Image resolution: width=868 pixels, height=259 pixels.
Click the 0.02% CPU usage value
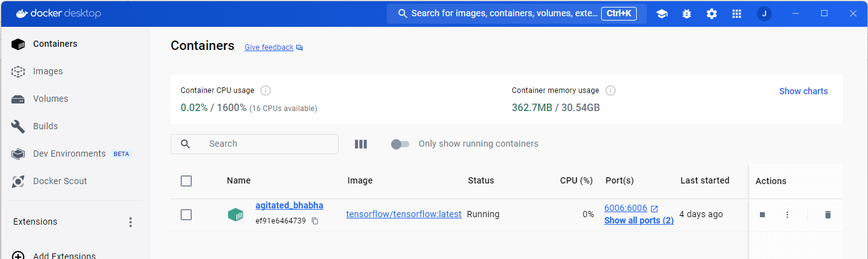194,108
